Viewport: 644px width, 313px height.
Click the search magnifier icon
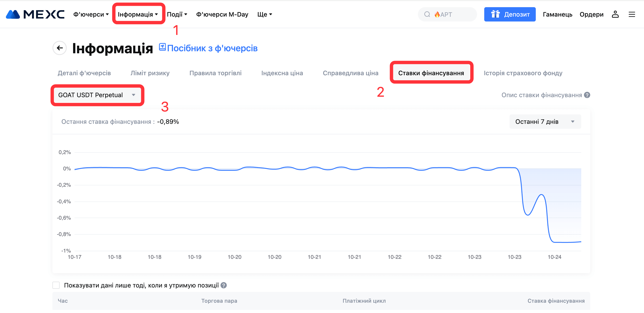click(427, 15)
